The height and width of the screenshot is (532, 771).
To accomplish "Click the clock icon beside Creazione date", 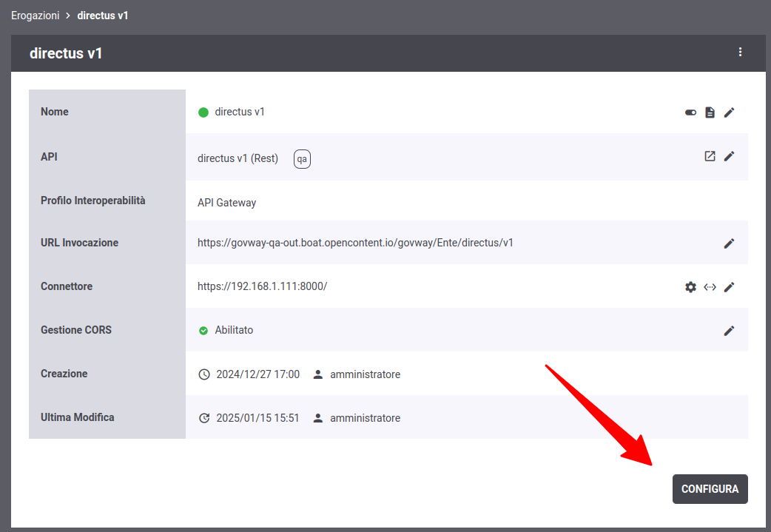I will coord(205,374).
